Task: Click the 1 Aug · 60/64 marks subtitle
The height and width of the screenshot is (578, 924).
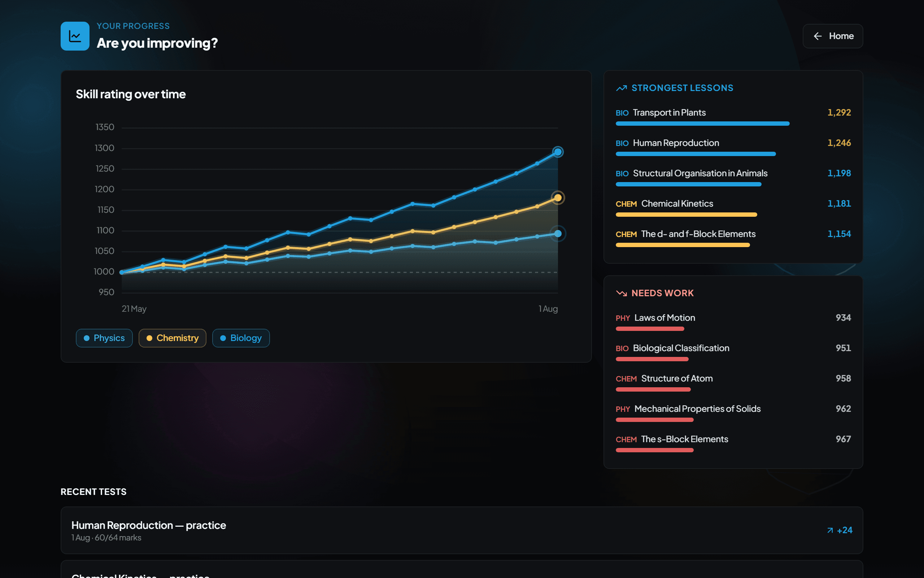Action: pyautogui.click(x=106, y=538)
